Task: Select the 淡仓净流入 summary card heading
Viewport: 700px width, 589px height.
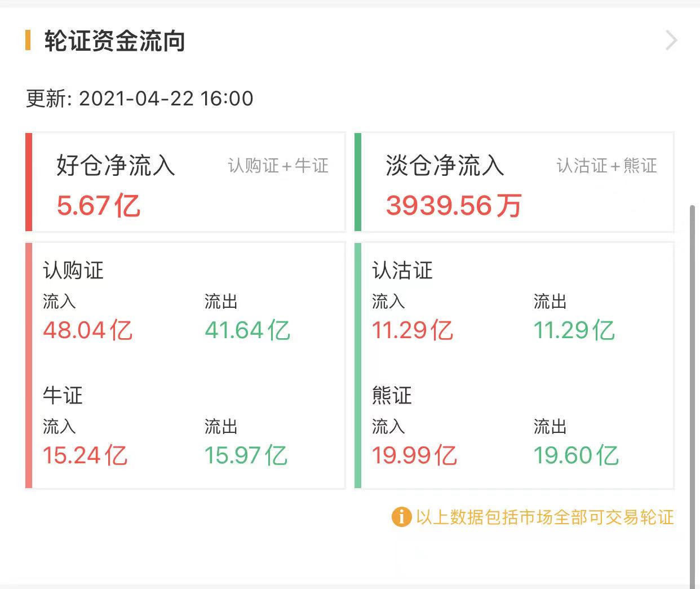Action: coord(445,166)
